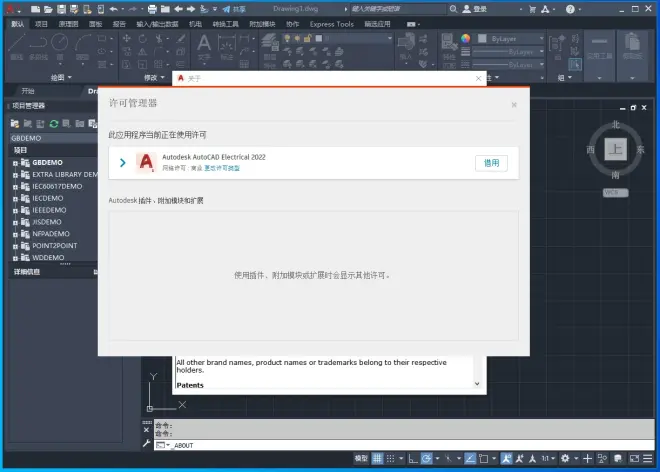Click the command line input field
Image resolution: width=660 pixels, height=472 pixels.
[x=403, y=445]
